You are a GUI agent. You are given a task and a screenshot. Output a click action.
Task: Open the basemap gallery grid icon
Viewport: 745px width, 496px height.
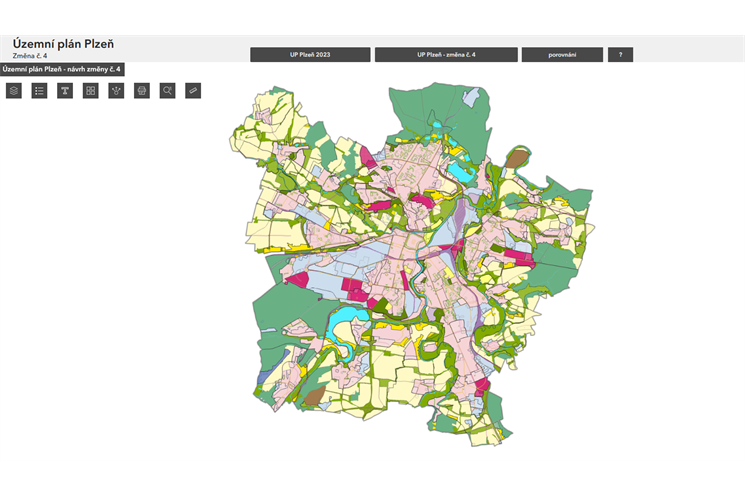tap(91, 91)
